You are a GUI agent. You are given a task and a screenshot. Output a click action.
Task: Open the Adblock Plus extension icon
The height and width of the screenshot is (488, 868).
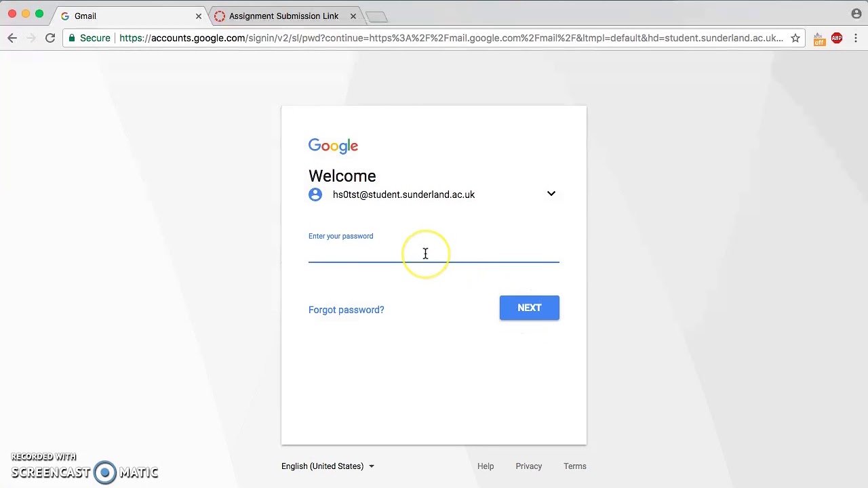[x=837, y=38]
